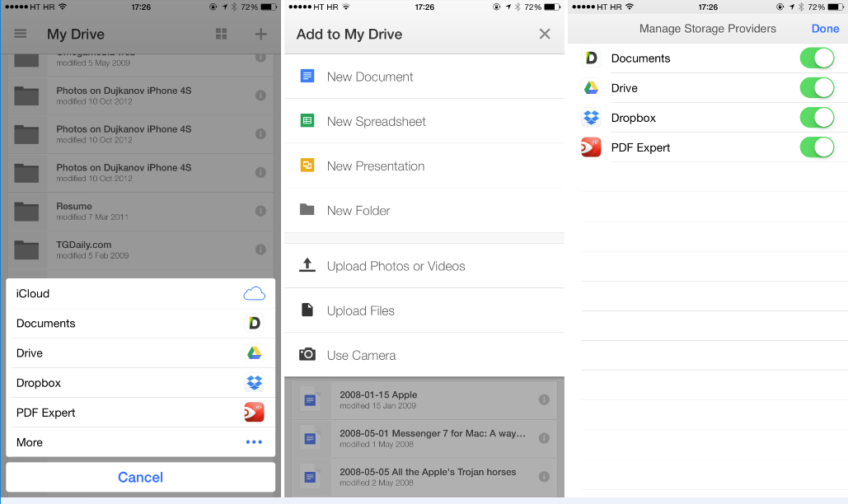Create a New Document

tap(424, 76)
